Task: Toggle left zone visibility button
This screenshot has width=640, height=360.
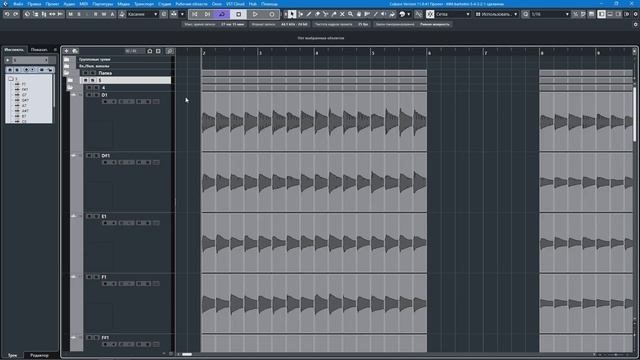Action: click(x=602, y=14)
